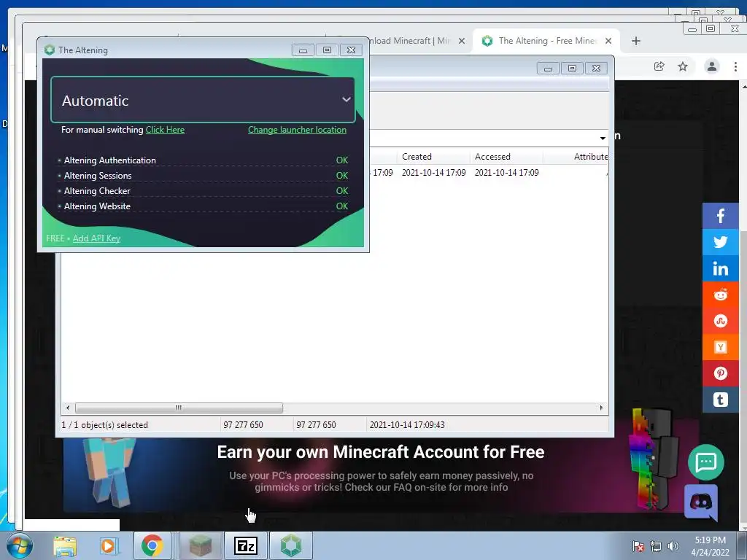The image size is (747, 560).
Task: Open Windows Explorer from the taskbar
Action: coord(65,546)
